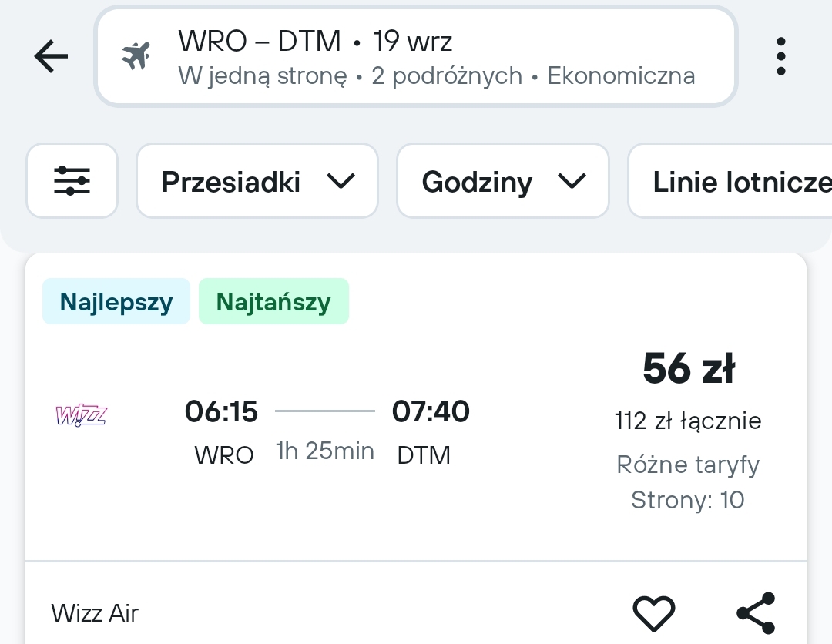The height and width of the screenshot is (644, 832).
Task: Click the Przesiadki chevron arrow
Action: (341, 182)
